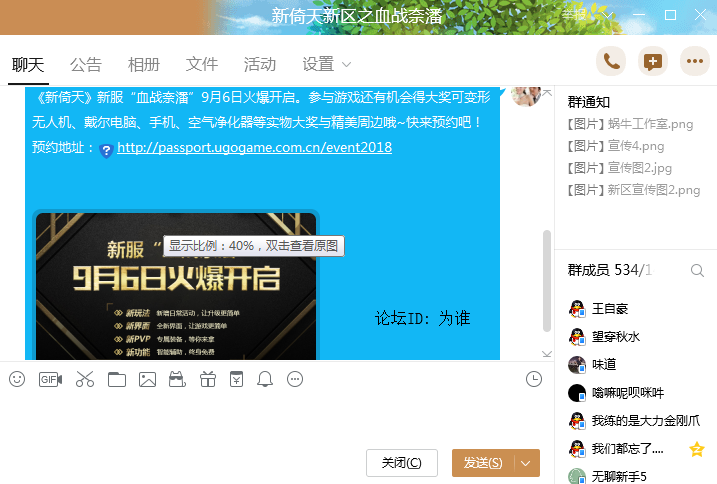Click the GIF recording icon
Screen dimensions: 717x484
50,379
